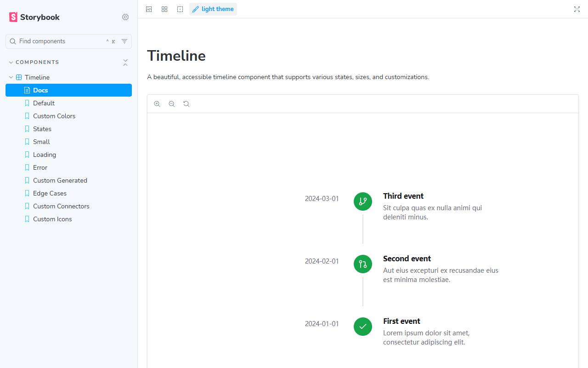Click the bookmark icon beside Loading
Screen dimensions: 588x368
tap(27, 155)
